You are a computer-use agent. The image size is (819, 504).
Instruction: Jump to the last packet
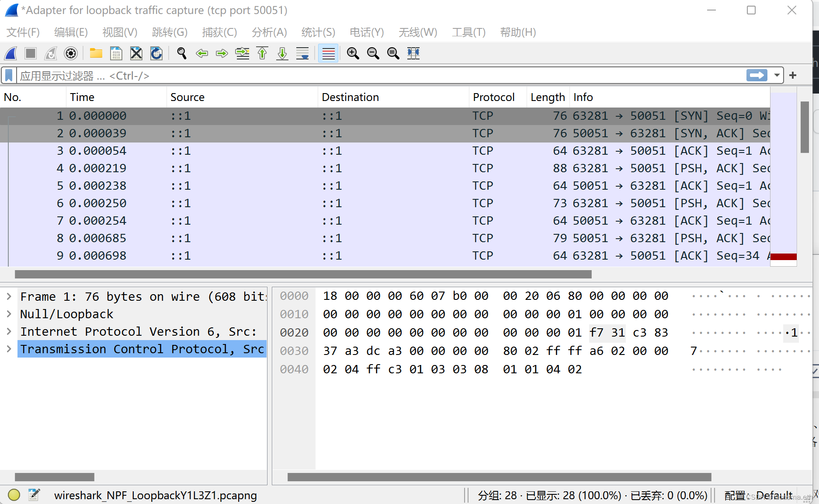[282, 53]
